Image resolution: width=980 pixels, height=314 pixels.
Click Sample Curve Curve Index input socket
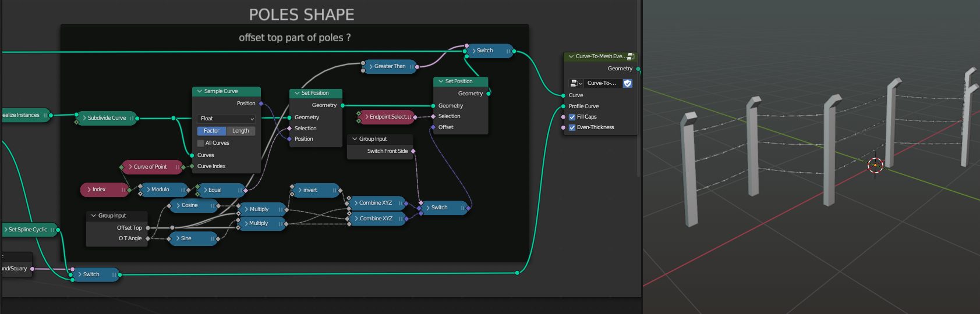[x=192, y=166]
